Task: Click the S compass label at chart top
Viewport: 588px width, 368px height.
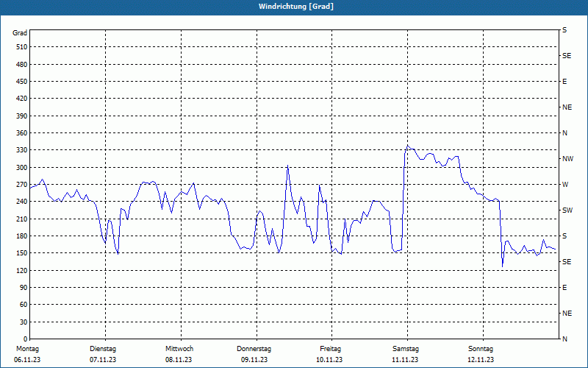Action: coord(564,30)
